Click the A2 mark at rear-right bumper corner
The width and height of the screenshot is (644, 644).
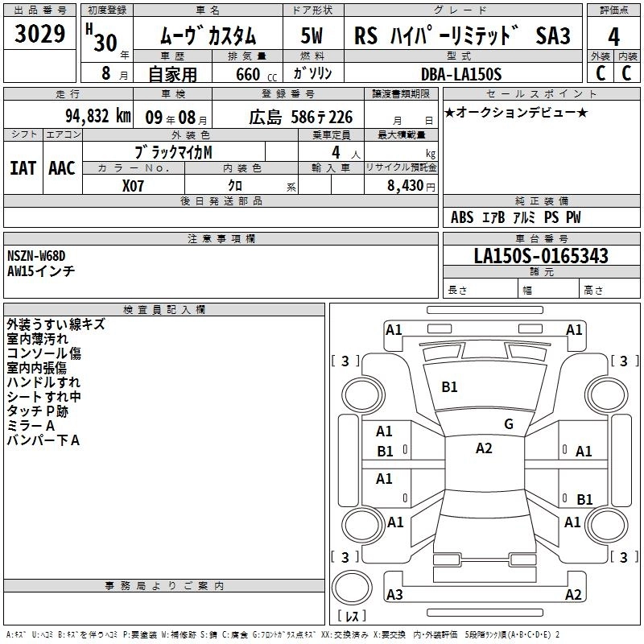(573, 594)
